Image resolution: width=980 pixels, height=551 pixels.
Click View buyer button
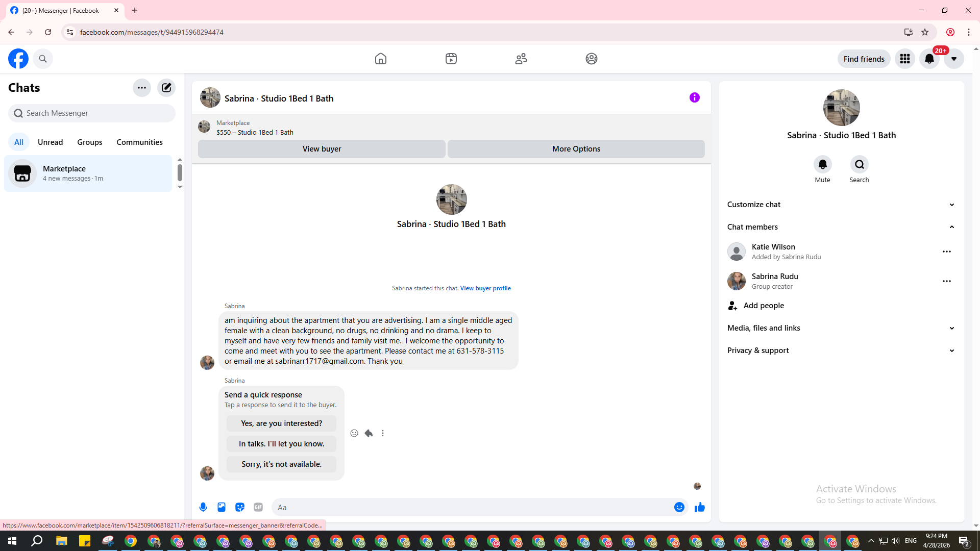tap(322, 149)
